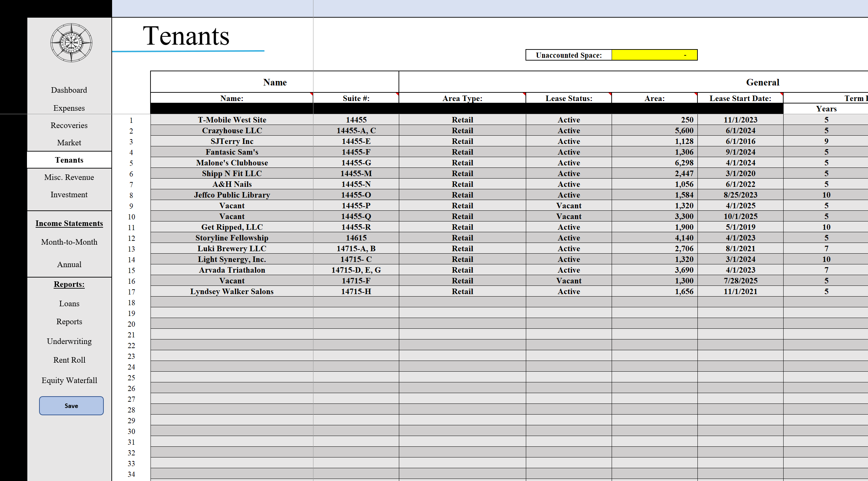Select the Crazyhouse LLC tenant name cell

(x=231, y=130)
